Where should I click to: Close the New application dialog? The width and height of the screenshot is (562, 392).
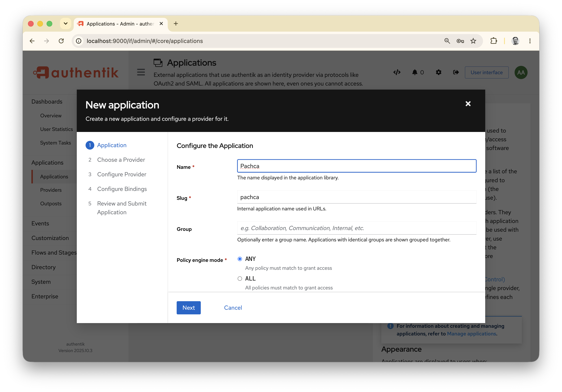[x=468, y=104]
